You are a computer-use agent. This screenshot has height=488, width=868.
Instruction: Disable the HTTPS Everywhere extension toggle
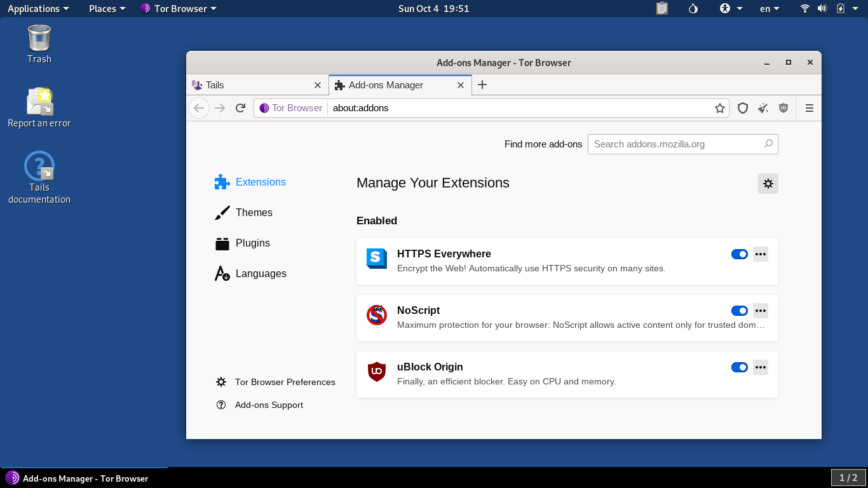[x=740, y=254]
